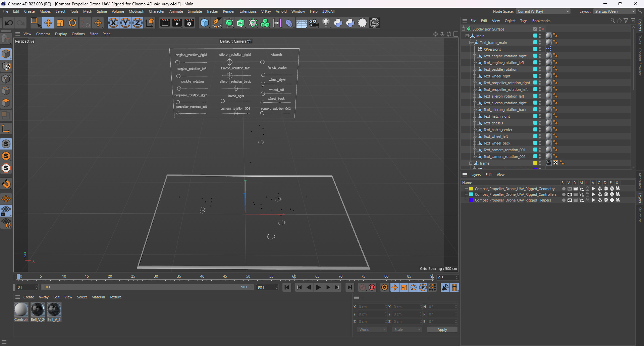Toggle Autokeying red button
Viewport: 644px width, 346px height.
click(x=372, y=287)
